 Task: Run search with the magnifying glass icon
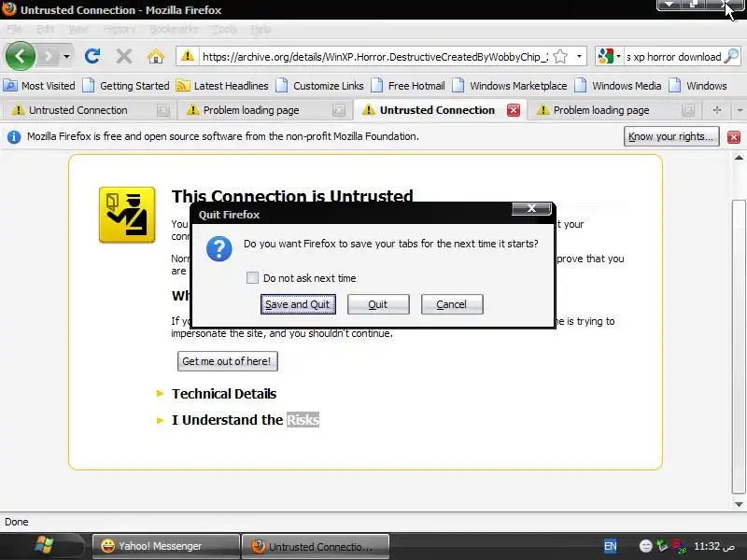(x=731, y=57)
